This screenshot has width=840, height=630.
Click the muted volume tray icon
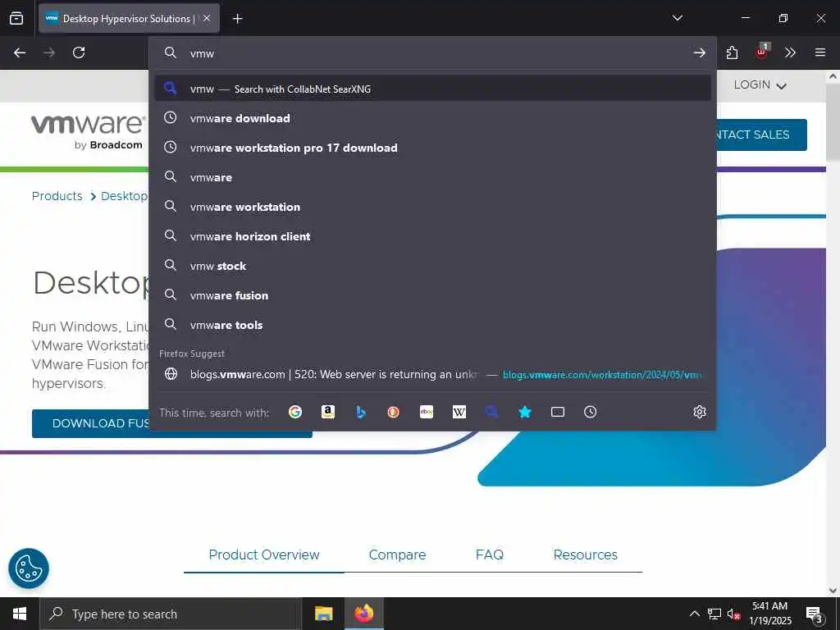734,614
